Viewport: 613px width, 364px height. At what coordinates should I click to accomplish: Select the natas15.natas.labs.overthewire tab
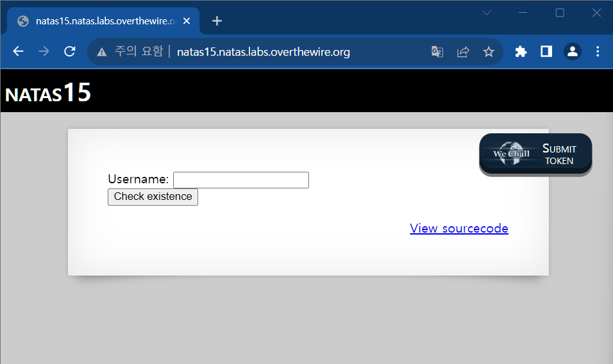click(x=103, y=21)
